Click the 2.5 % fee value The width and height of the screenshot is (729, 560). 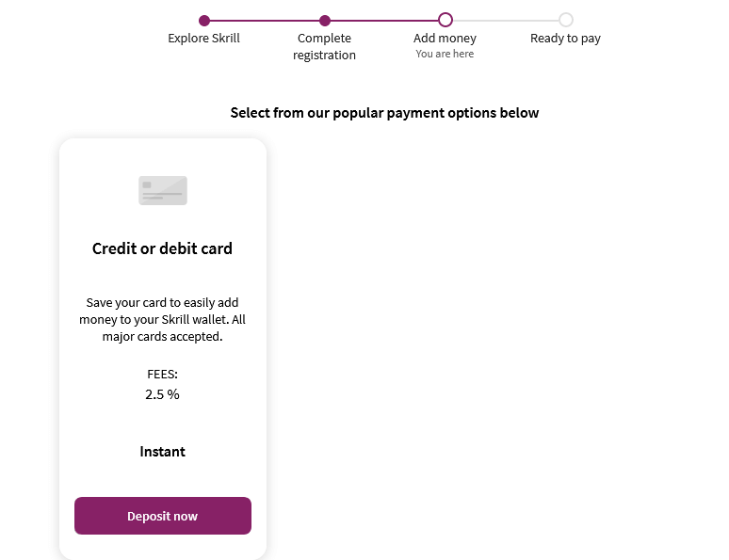(x=162, y=394)
